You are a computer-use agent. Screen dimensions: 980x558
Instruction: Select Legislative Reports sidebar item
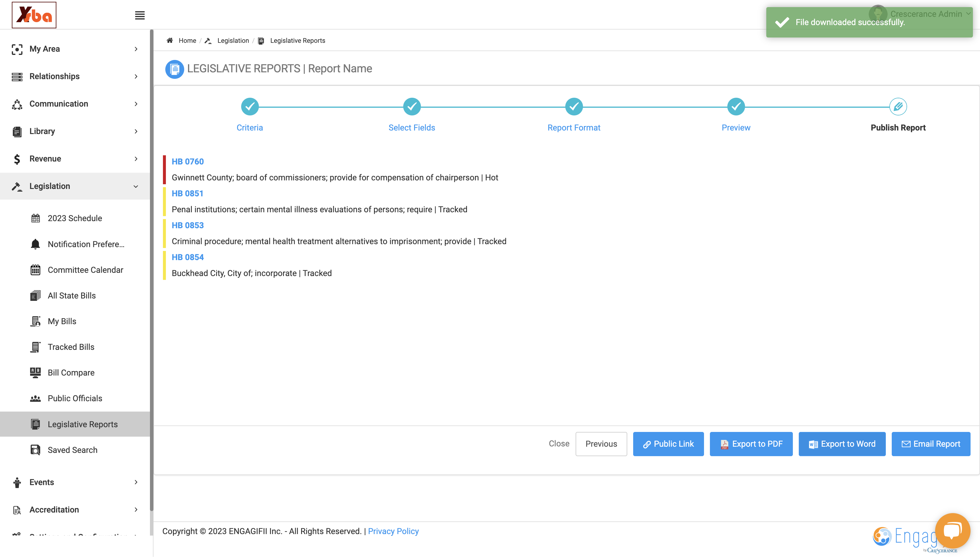[x=75, y=424]
